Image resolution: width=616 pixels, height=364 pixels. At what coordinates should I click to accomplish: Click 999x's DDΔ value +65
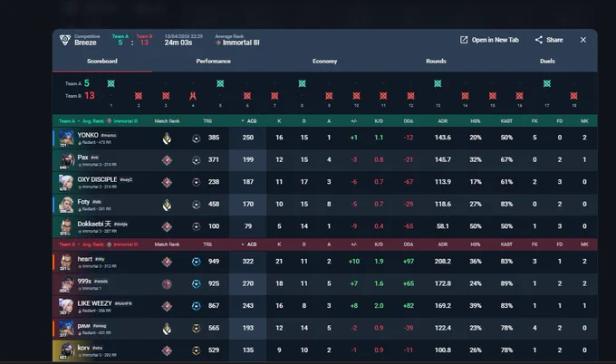[409, 283]
